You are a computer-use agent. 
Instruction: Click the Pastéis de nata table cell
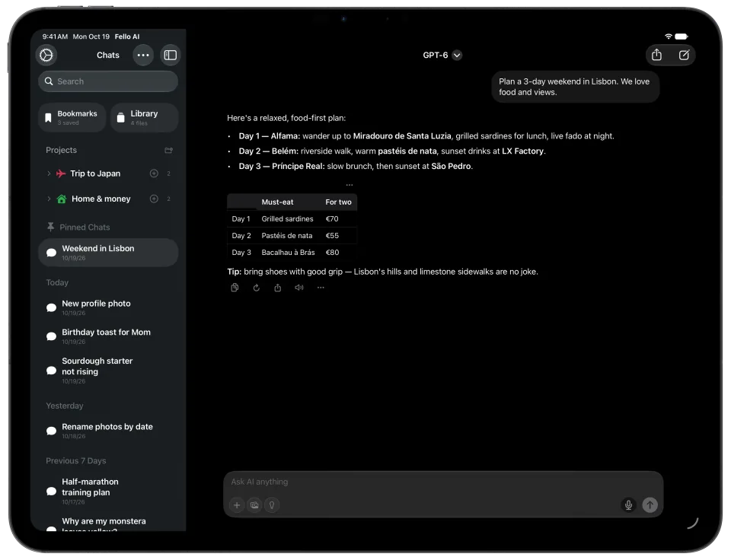(287, 236)
